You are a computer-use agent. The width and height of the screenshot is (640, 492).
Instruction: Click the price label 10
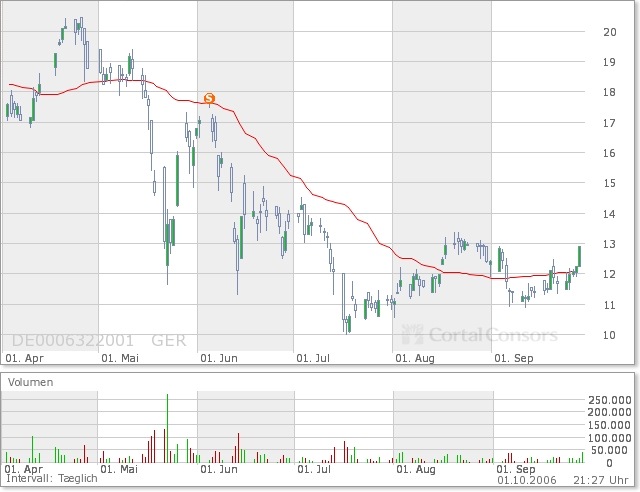609,335
